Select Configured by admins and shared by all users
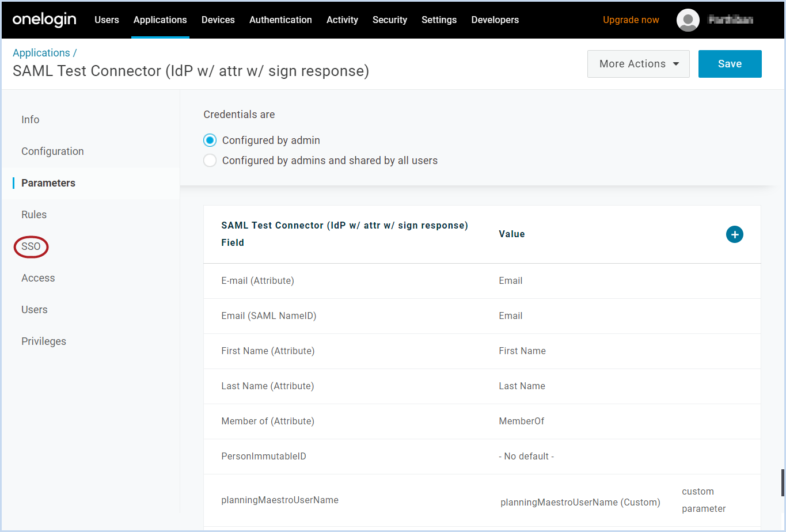 (210, 161)
